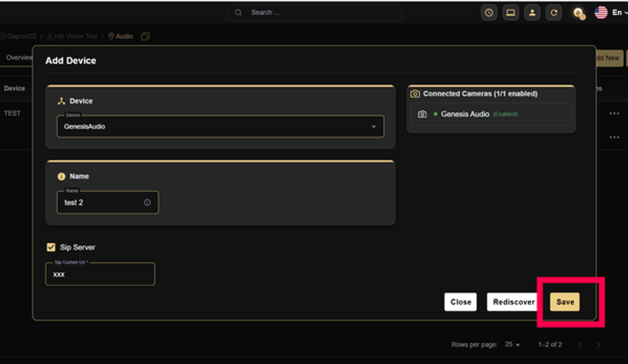Uncheck the Sip Server checkbox
628x364 pixels.
click(51, 247)
